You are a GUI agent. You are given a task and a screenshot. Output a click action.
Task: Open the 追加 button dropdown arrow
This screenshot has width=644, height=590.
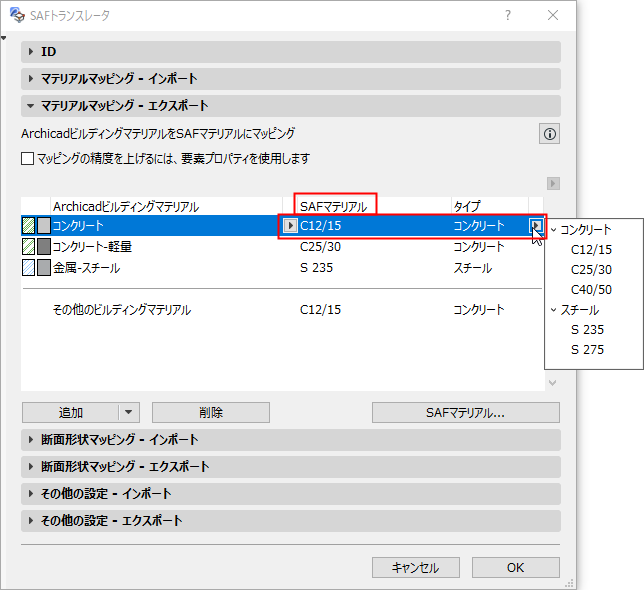pos(129,412)
